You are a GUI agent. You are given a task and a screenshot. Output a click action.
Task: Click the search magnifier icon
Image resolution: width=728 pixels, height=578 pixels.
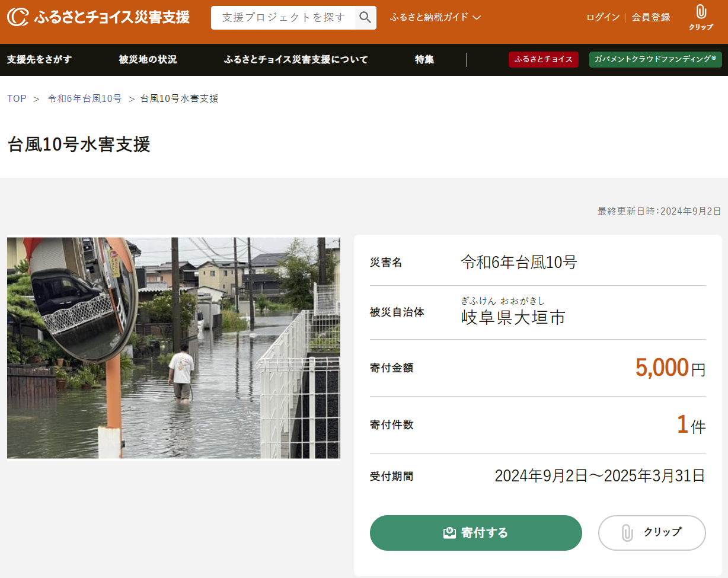pyautogui.click(x=365, y=18)
